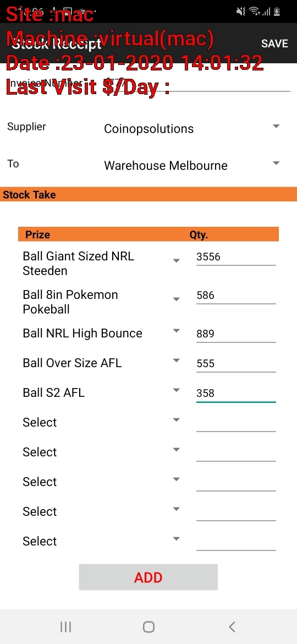Tap the Invoice Number input field
Viewport: 297px width, 644px height.
coord(197,82)
